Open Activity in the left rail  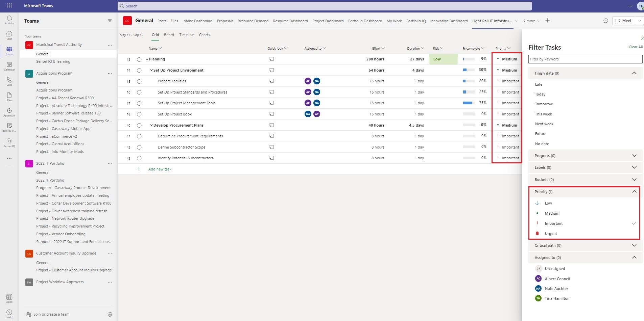(9, 20)
